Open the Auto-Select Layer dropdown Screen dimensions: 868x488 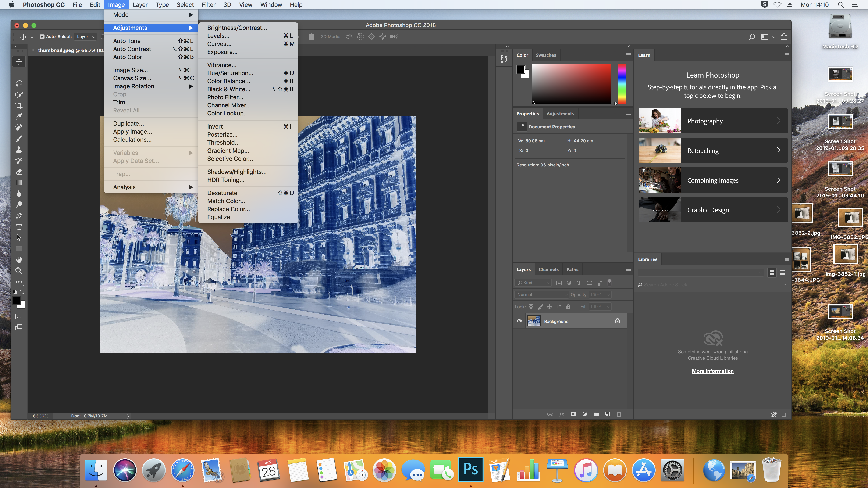point(86,37)
